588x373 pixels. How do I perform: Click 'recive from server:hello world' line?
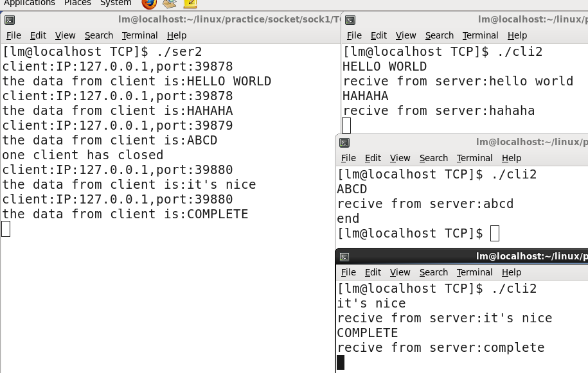coord(458,82)
